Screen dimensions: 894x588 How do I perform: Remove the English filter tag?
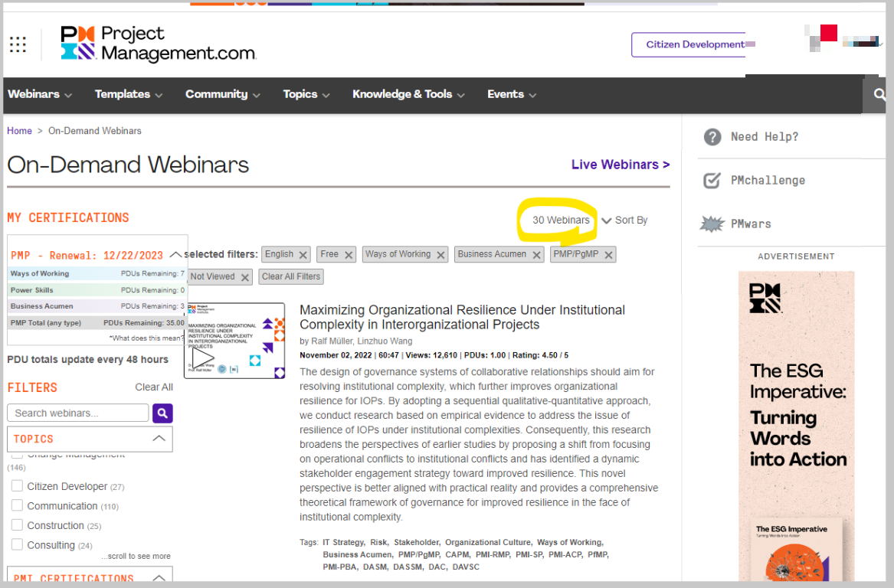pos(303,255)
